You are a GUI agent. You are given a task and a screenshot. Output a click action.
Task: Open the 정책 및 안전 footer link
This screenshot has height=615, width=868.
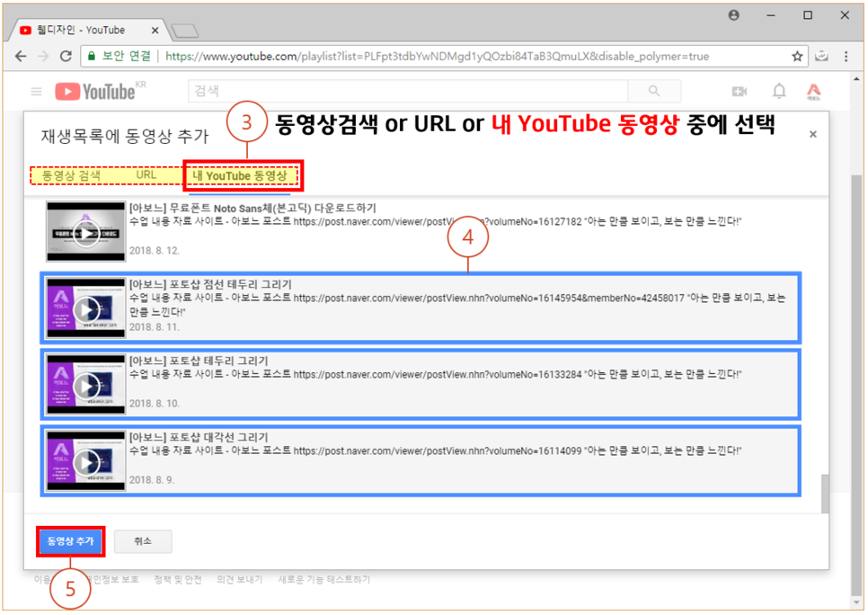[178, 580]
